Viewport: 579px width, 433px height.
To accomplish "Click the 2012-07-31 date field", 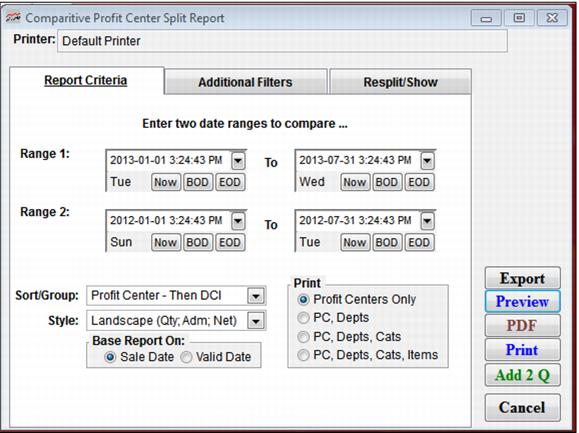I will pos(358,221).
